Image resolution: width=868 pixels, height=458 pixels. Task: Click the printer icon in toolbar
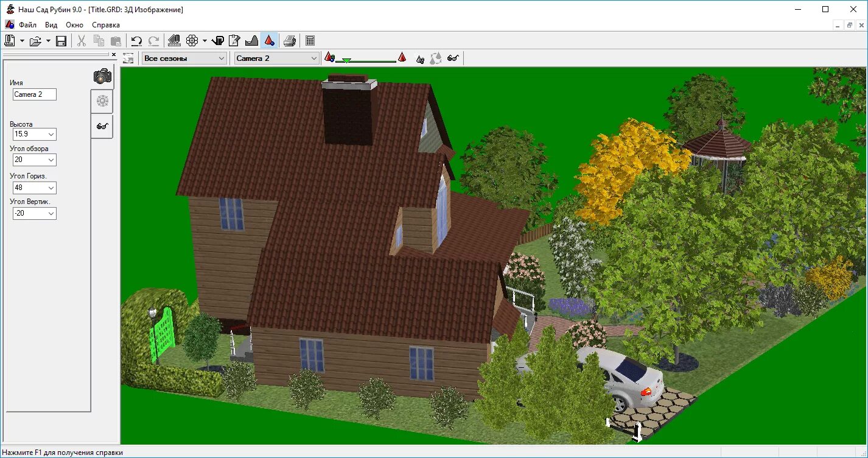pos(290,41)
